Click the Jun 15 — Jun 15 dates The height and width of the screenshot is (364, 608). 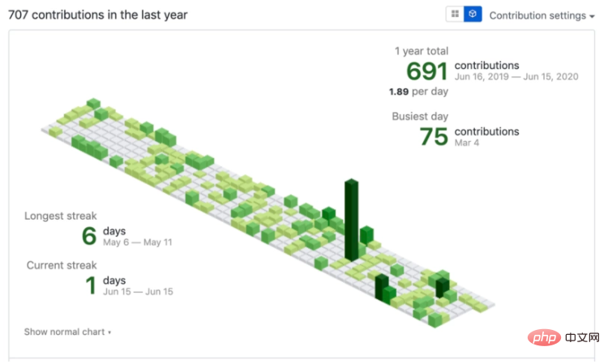(x=138, y=292)
